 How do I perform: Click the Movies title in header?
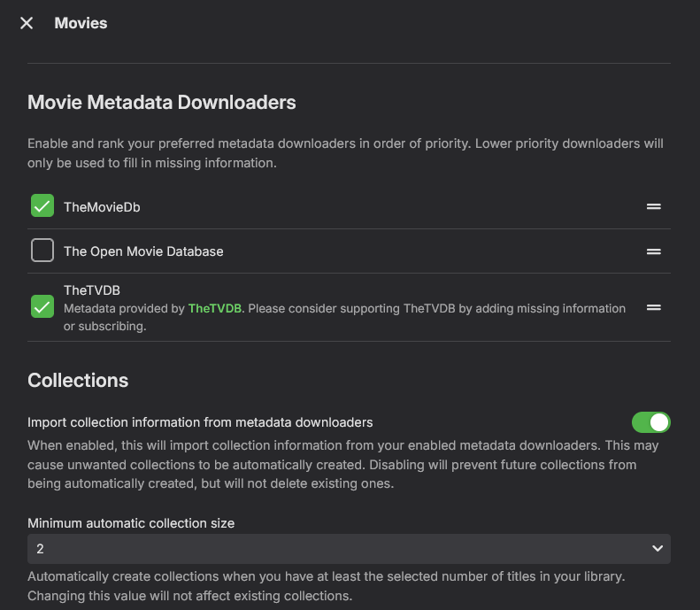[x=81, y=23]
